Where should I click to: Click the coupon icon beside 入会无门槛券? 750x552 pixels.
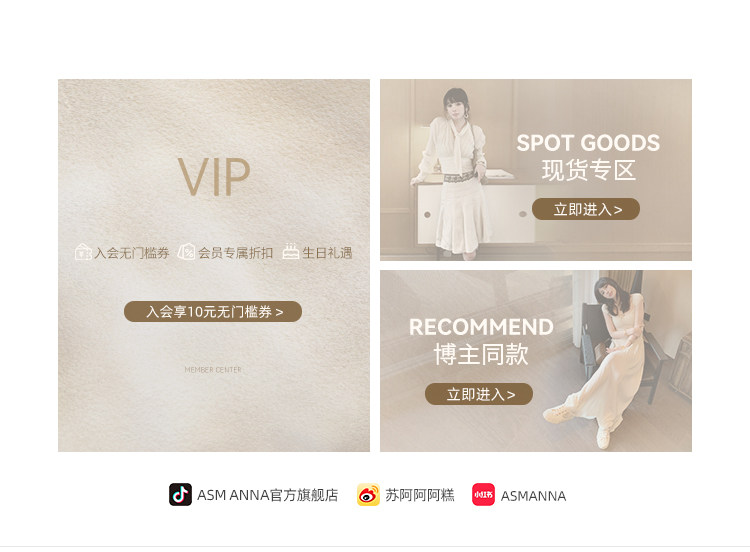[83, 252]
